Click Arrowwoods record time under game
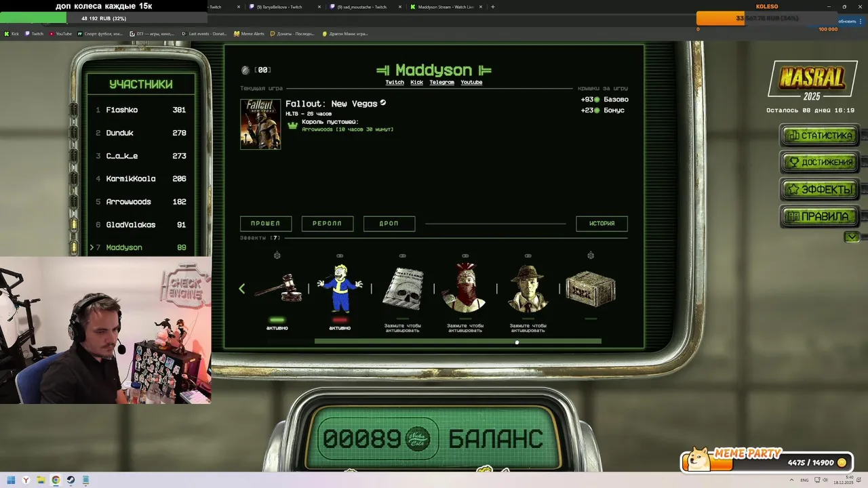Image resolution: width=868 pixels, height=488 pixels. coord(347,129)
